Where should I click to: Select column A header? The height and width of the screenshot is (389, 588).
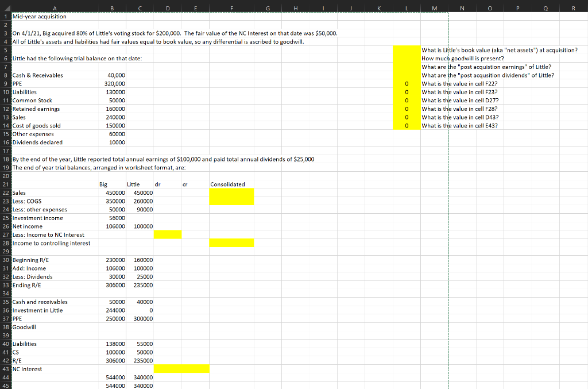coord(55,8)
